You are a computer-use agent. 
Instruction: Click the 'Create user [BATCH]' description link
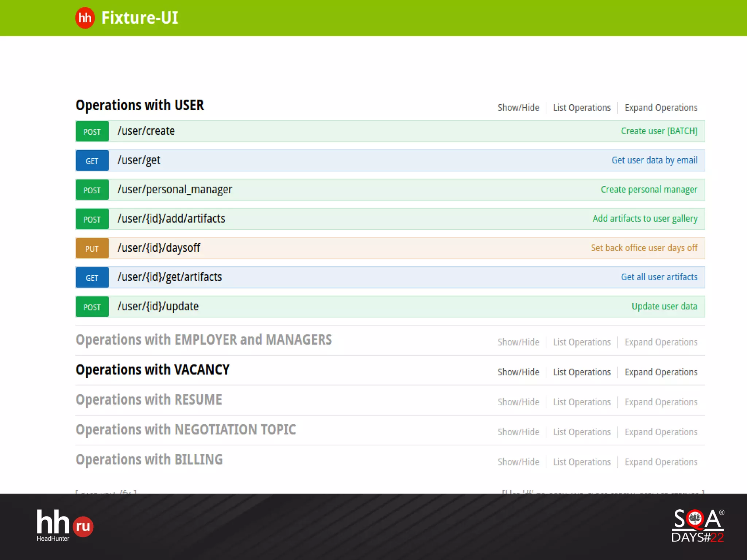[x=659, y=131]
